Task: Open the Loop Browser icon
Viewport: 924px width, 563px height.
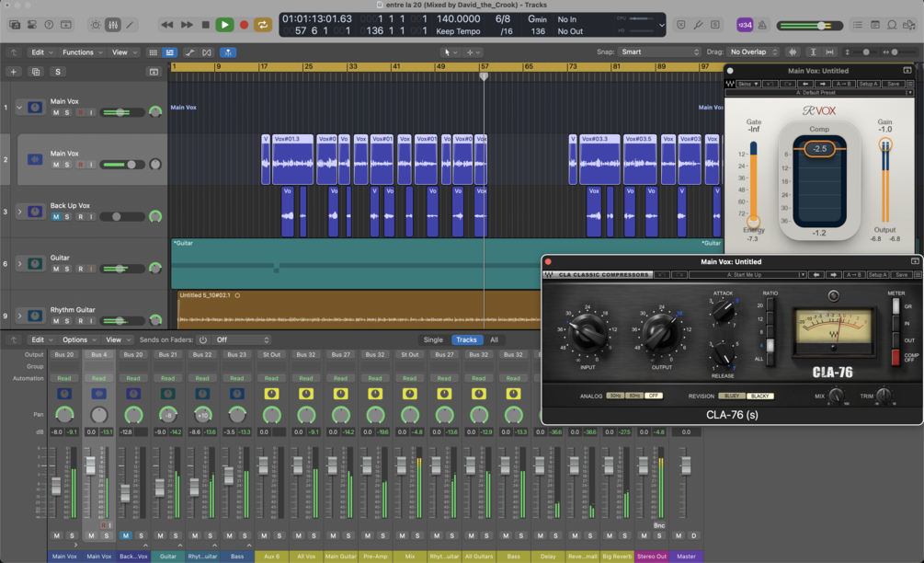Action: tap(892, 25)
